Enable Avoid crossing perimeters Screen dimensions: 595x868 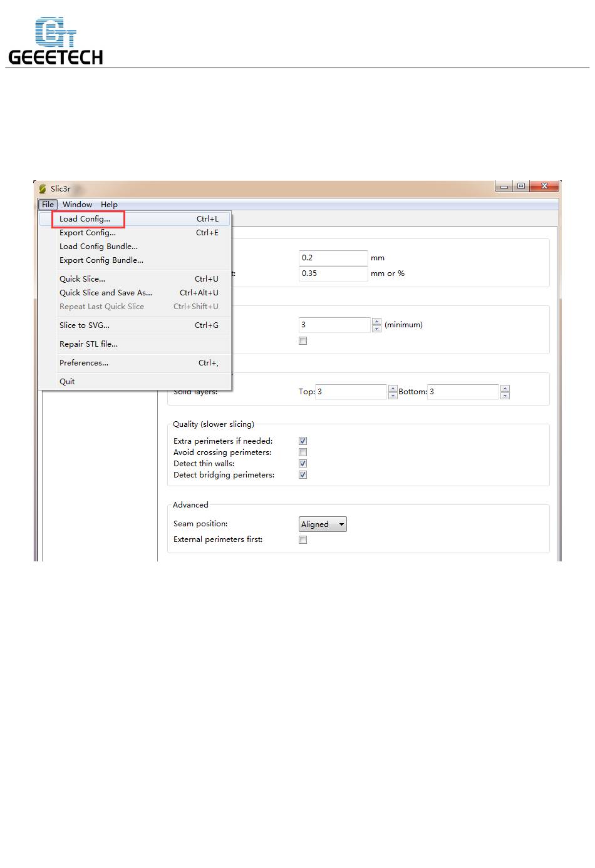pyautogui.click(x=303, y=452)
